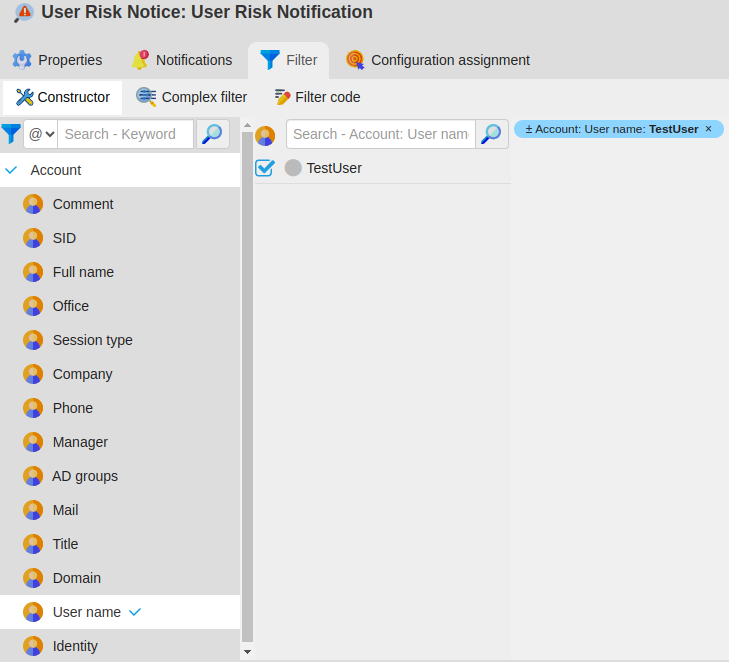The width and height of the screenshot is (729, 662).
Task: Open the @ search mode dropdown
Action: tap(41, 134)
